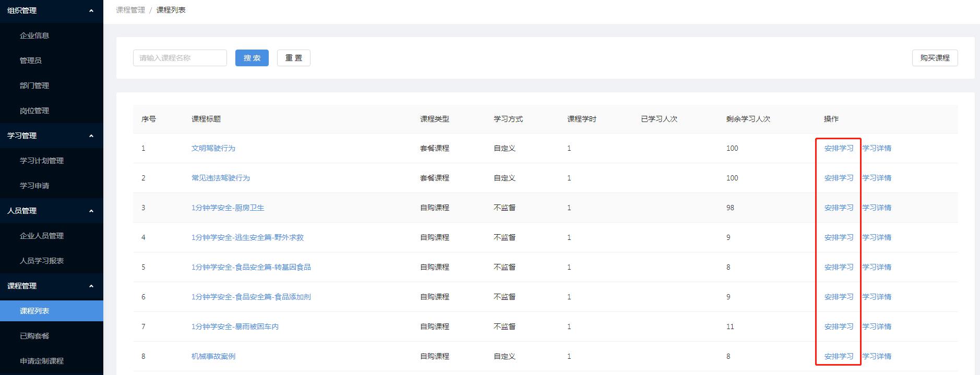Click the 剩余学习人次 column header
The image size is (980, 375).
click(748, 119)
